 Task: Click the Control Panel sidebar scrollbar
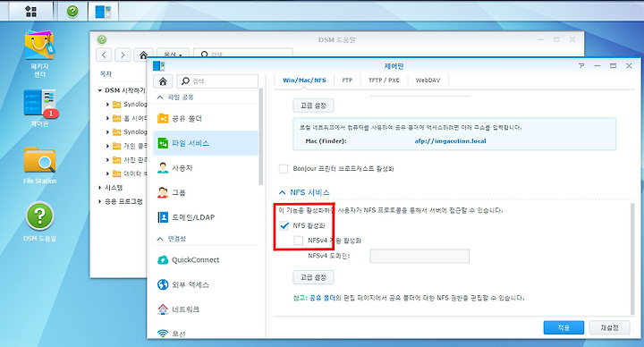click(260, 138)
